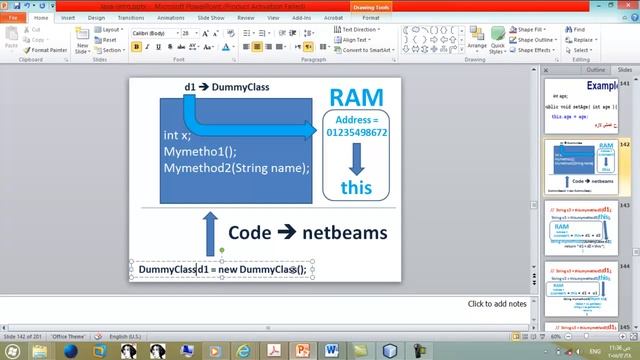Open PowerPoint from taskbar
The image size is (640, 360).
[302, 351]
